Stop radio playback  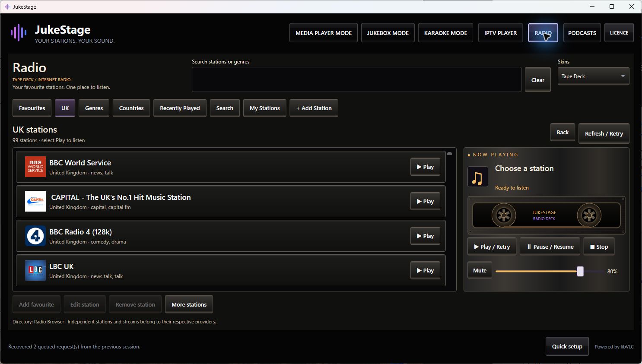coord(599,247)
